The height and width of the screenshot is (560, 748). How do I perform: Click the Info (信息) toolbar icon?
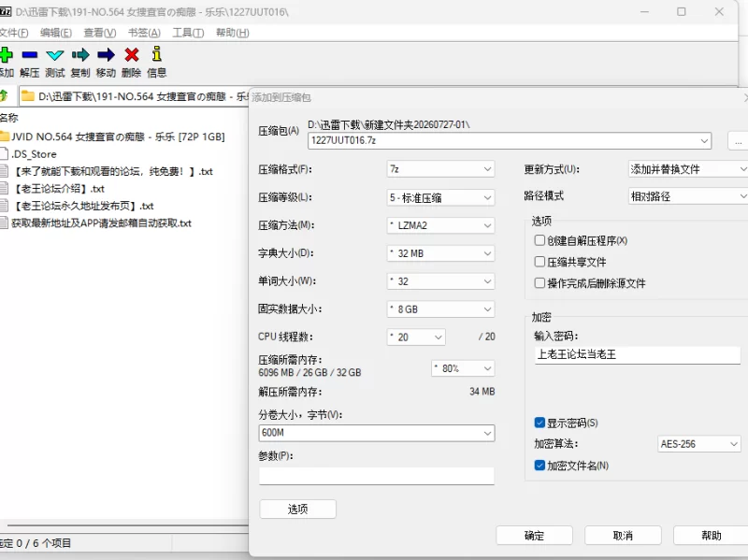point(156,54)
